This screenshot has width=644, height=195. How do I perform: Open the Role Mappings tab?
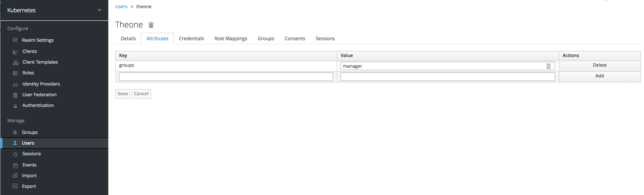coord(231,38)
